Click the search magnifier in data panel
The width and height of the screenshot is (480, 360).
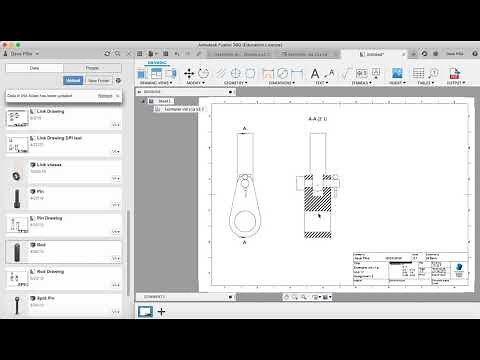click(118, 53)
